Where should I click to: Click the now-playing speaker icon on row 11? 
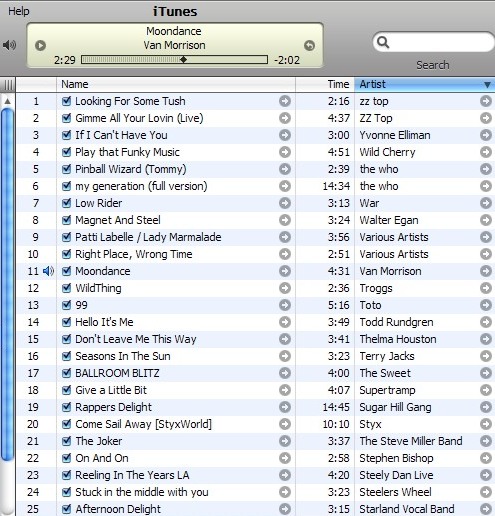point(48,271)
